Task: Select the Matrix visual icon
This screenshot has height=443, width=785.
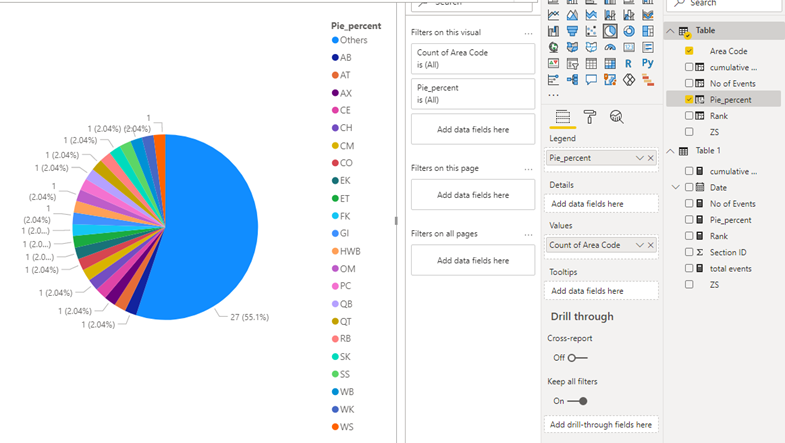Action: pos(610,64)
